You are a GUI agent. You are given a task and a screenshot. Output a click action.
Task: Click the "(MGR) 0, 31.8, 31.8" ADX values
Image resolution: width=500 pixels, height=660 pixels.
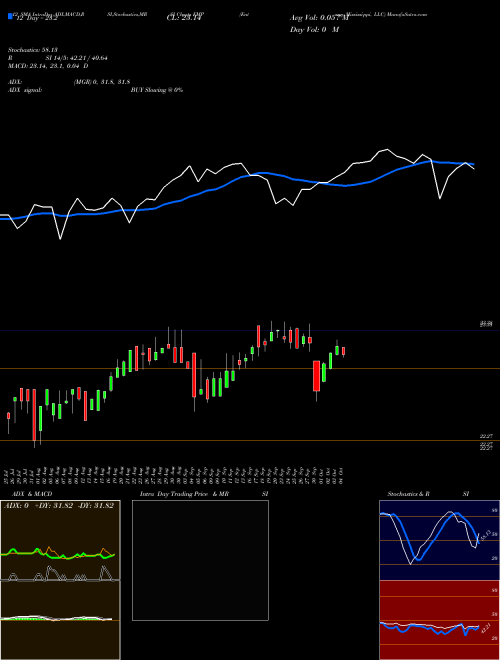pyautogui.click(x=102, y=82)
